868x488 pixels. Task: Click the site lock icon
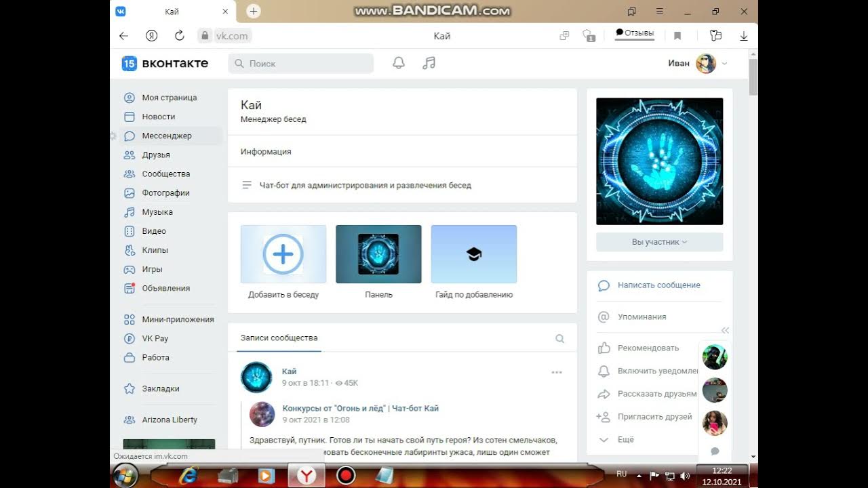pos(204,36)
